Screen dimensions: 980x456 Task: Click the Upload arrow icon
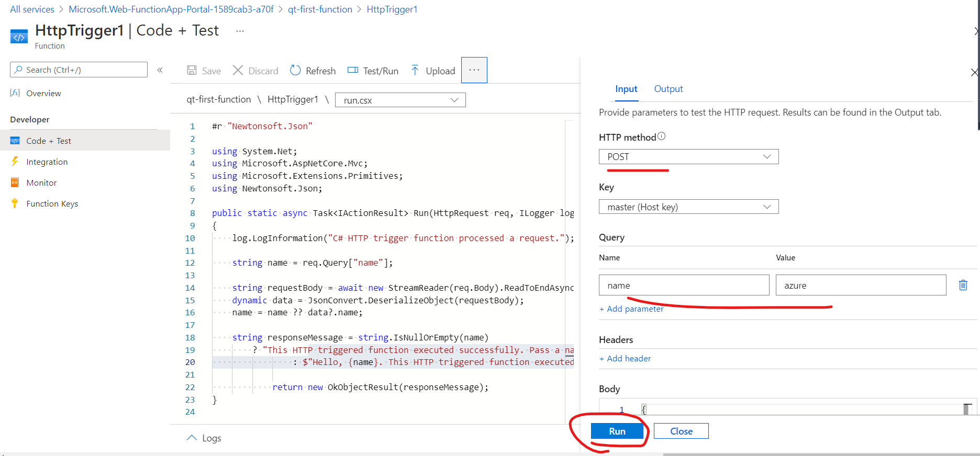[415, 70]
